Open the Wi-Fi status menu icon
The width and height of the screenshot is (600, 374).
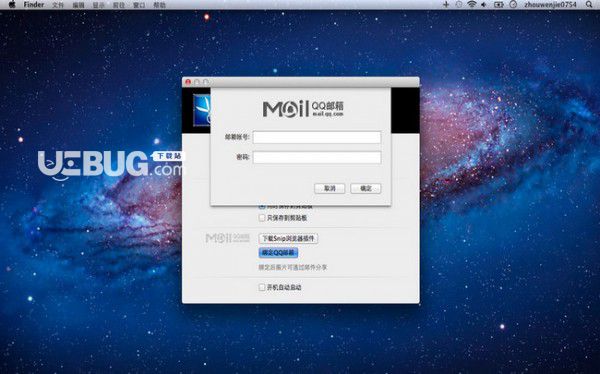click(x=472, y=5)
